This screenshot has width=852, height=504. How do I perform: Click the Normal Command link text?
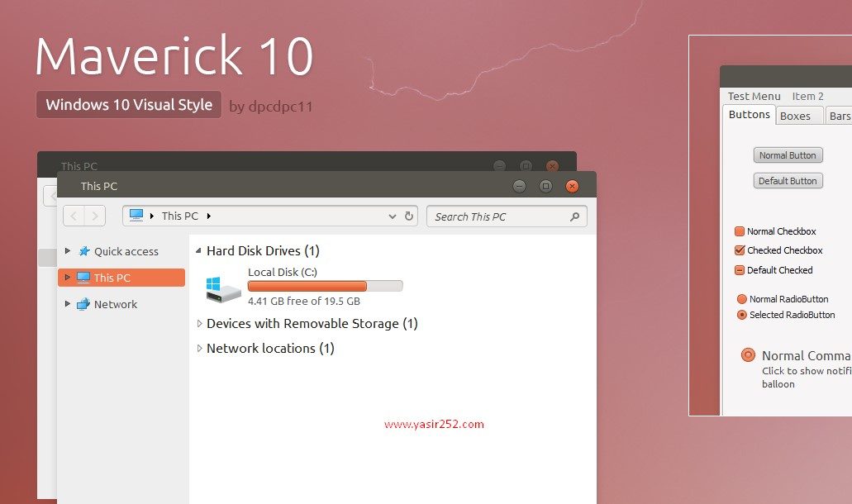click(x=807, y=356)
